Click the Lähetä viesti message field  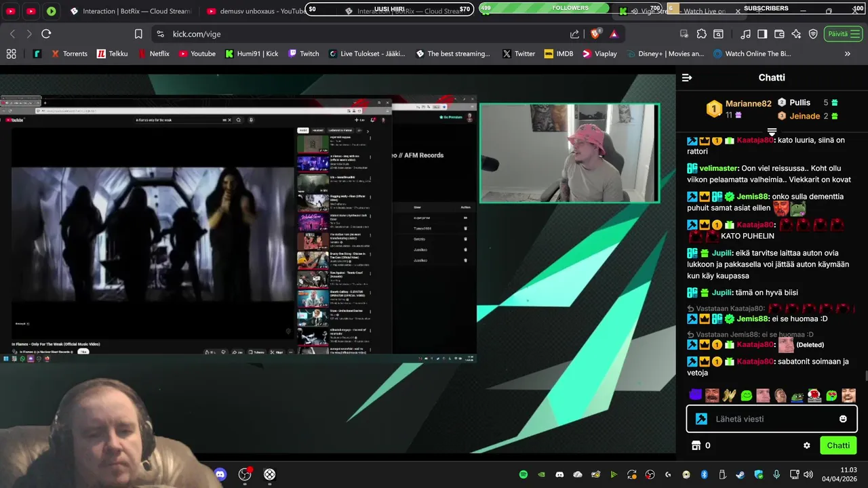772,419
